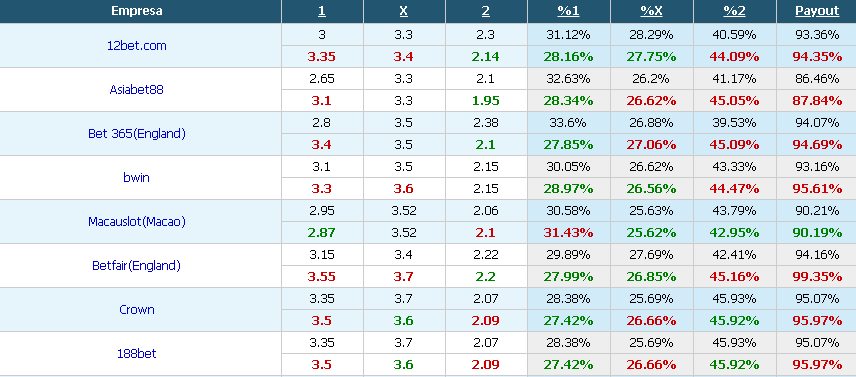
Task: Open the 188bet bookmaker link
Action: click(x=136, y=354)
